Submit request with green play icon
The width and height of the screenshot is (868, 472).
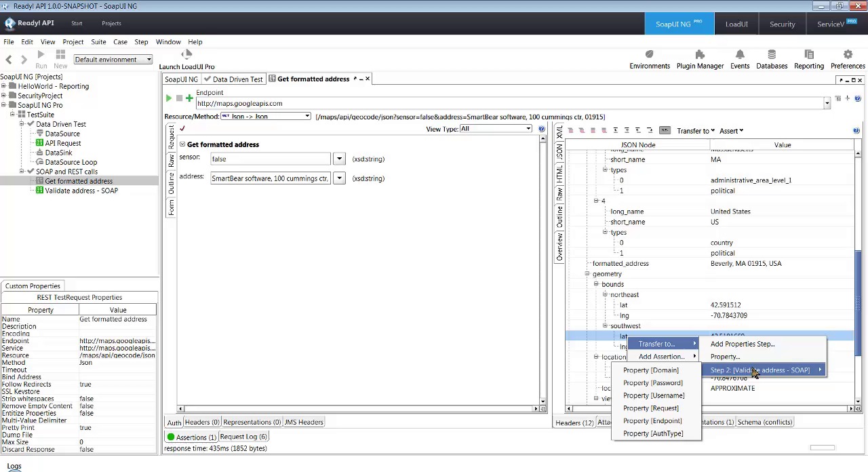pyautogui.click(x=168, y=99)
